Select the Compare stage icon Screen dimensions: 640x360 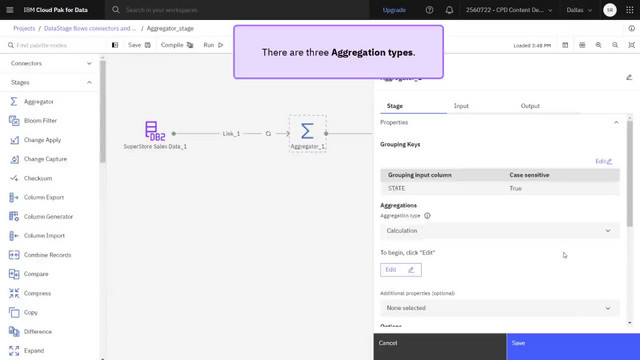(14, 274)
